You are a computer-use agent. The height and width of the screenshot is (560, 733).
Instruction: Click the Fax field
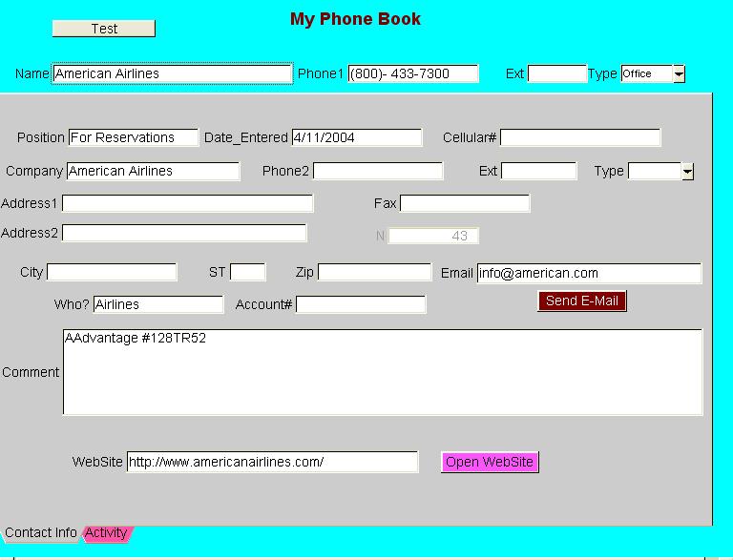(x=465, y=203)
